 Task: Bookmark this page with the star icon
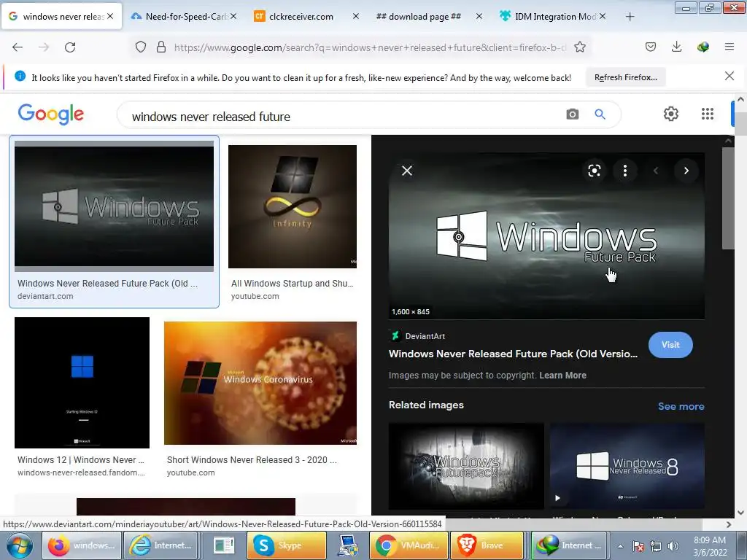pos(580,47)
